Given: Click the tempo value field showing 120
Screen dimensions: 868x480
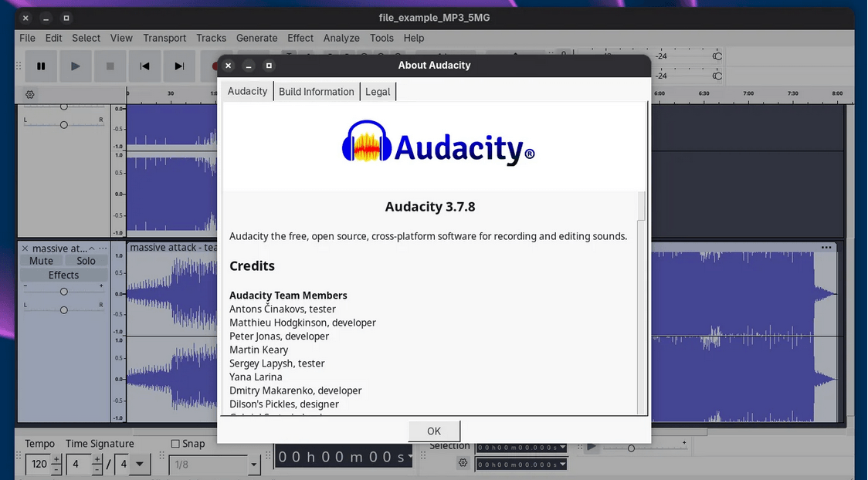Looking at the screenshot, I should (x=39, y=464).
